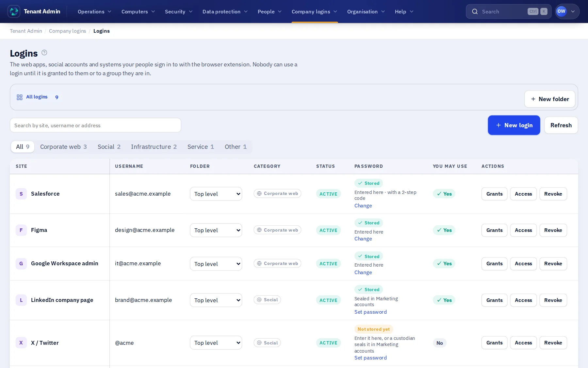Image resolution: width=588 pixels, height=368 pixels.
Task: Open Grants for LinkedIn company page
Action: pos(494,300)
